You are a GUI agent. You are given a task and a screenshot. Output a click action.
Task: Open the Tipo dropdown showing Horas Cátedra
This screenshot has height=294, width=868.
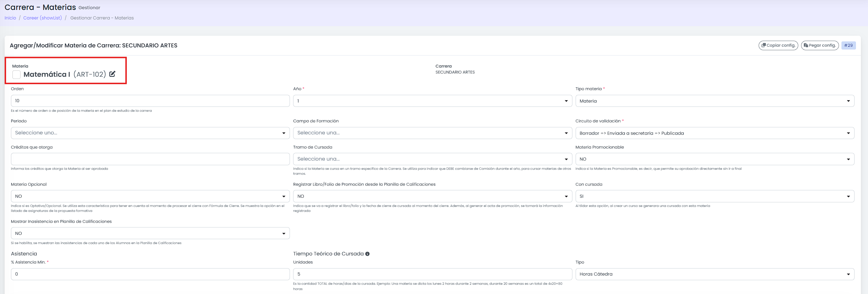pyautogui.click(x=715, y=274)
